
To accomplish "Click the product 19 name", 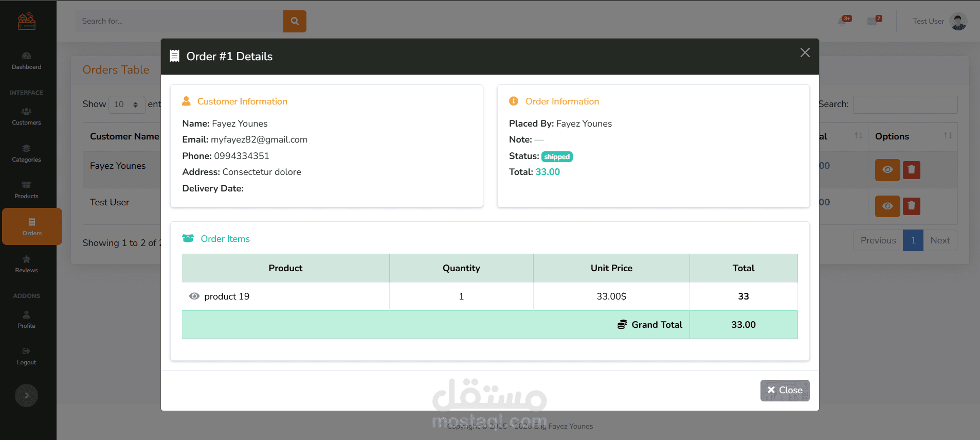I will click(x=227, y=296).
